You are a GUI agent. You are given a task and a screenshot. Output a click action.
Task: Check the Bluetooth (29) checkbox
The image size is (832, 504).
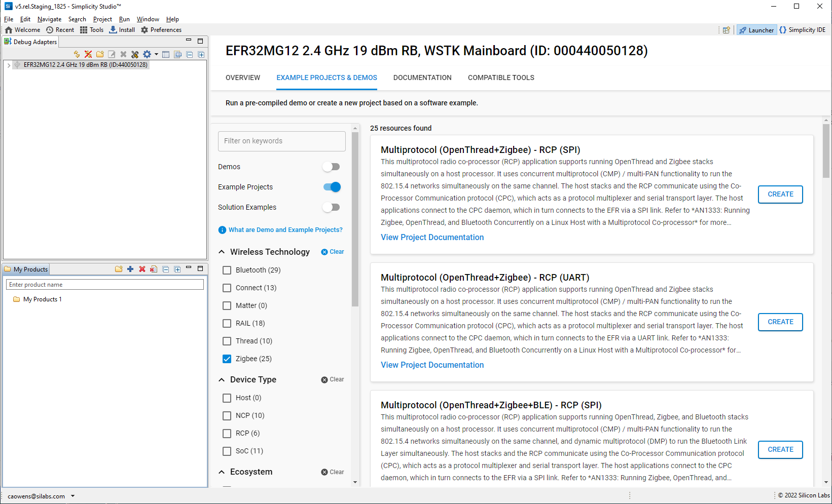point(227,270)
